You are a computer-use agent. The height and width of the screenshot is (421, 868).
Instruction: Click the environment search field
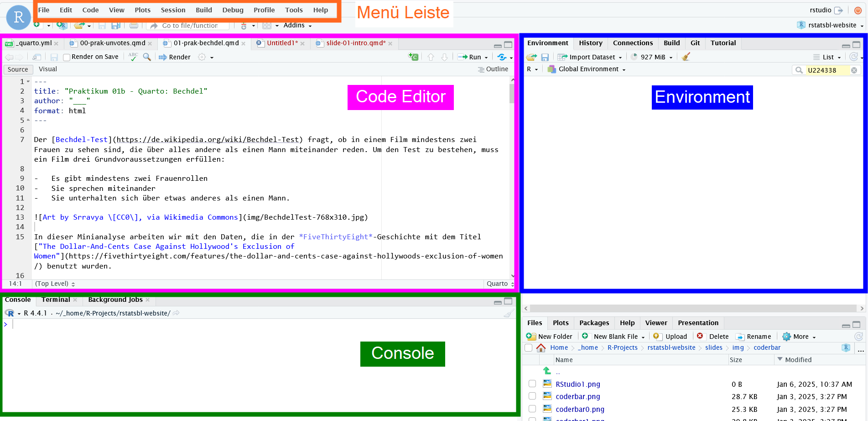coord(827,70)
